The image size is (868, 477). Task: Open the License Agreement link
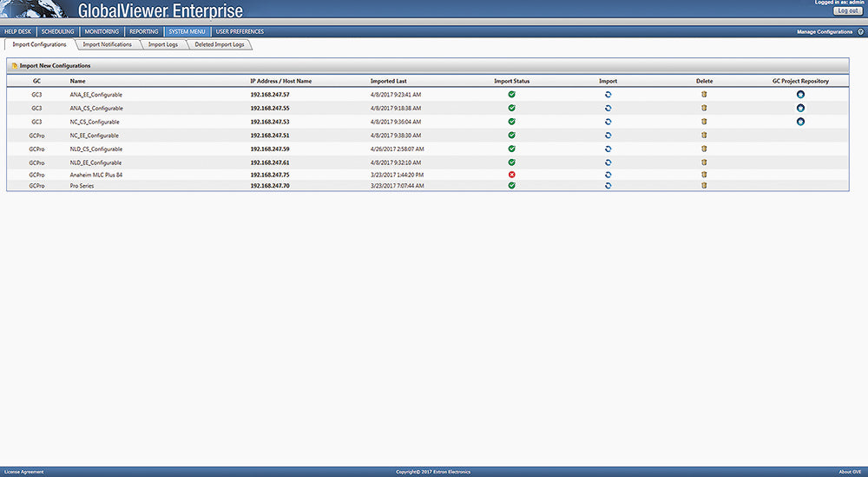tap(23, 472)
